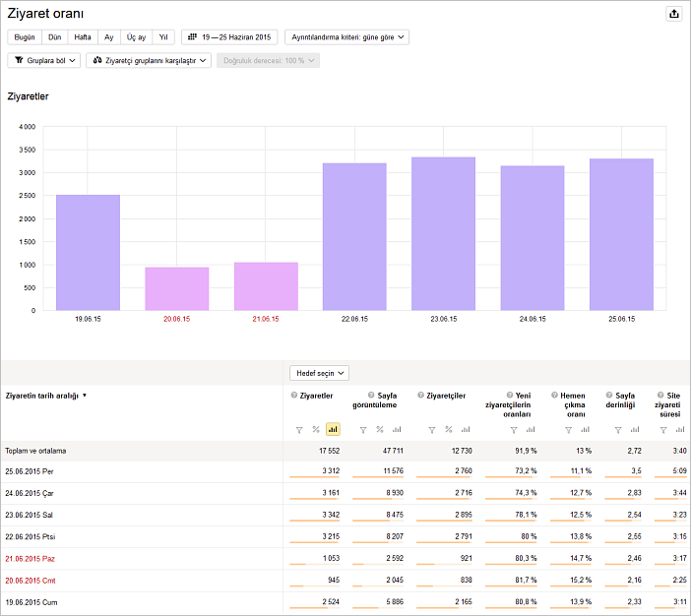Open help icon next to Yeni ziyaretçilerin oranları

[510, 396]
